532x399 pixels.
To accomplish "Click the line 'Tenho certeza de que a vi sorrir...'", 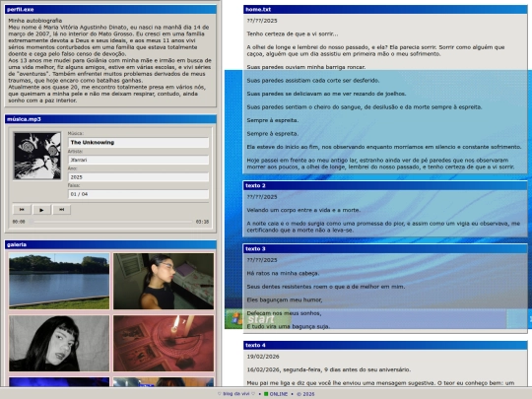I will [293, 33].
